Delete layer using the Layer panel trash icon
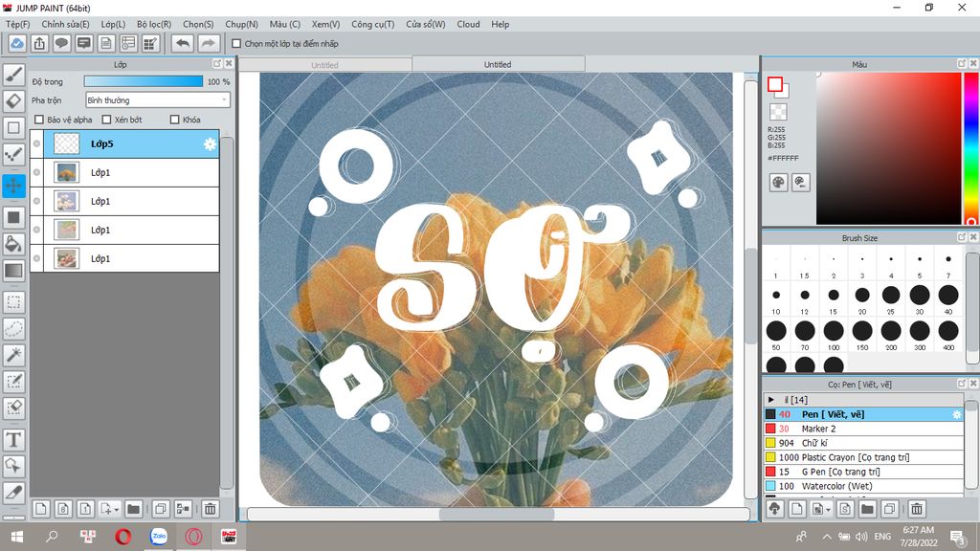The height and width of the screenshot is (551, 980). tap(210, 509)
